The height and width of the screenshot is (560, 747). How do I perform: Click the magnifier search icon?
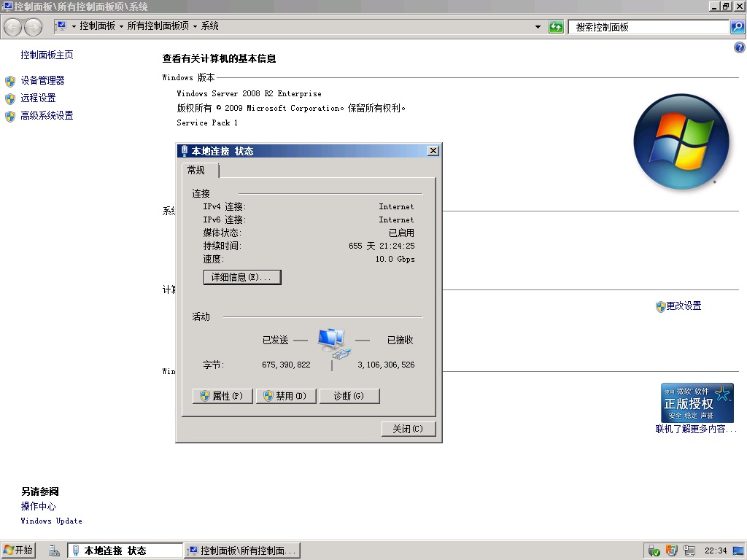pyautogui.click(x=738, y=27)
